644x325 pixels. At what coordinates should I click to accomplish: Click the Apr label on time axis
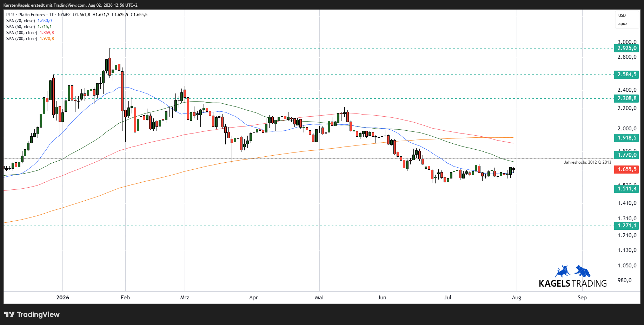(x=253, y=298)
